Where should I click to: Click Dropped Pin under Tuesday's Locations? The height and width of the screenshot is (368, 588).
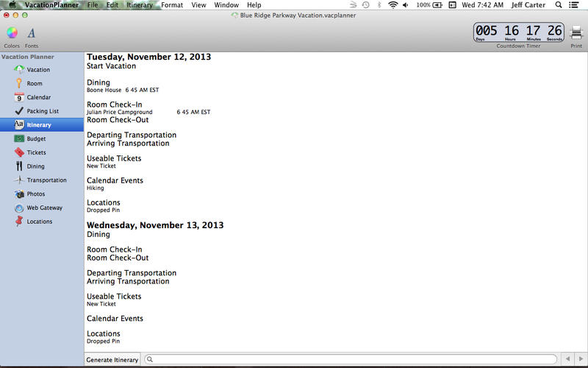pyautogui.click(x=103, y=210)
